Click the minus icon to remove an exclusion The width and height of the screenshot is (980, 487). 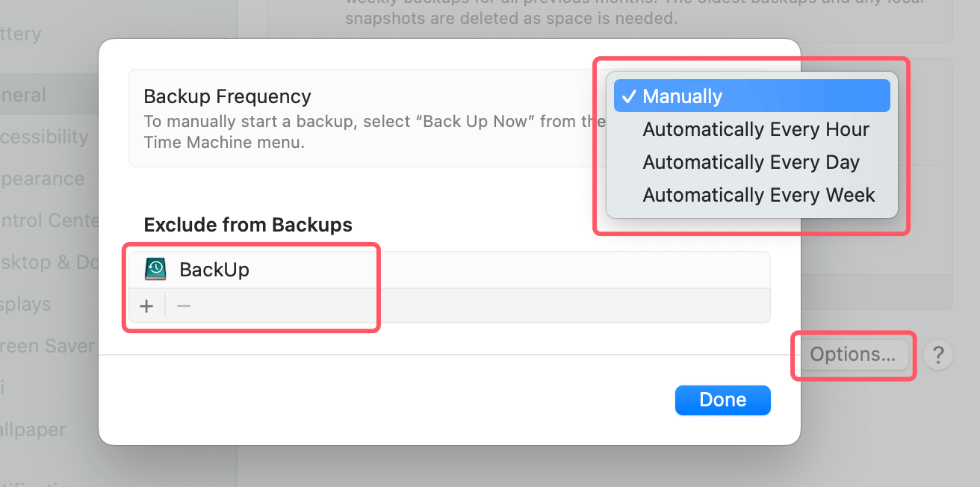tap(183, 305)
